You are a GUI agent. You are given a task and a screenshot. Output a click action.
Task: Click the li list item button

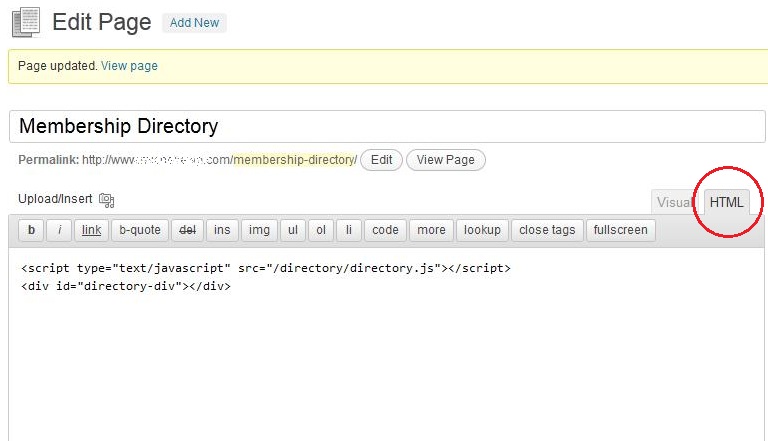(349, 230)
